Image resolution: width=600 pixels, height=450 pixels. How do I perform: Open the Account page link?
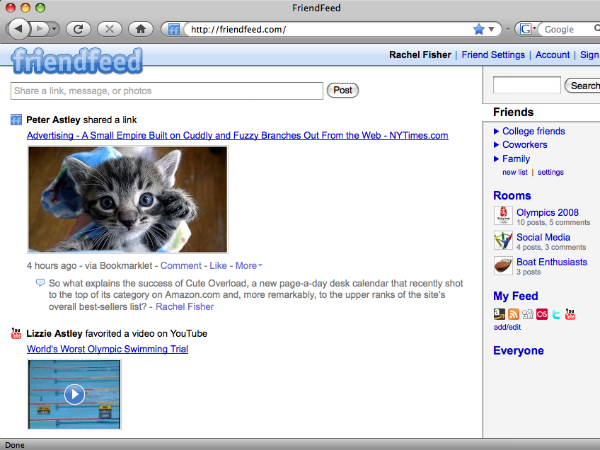[x=552, y=55]
